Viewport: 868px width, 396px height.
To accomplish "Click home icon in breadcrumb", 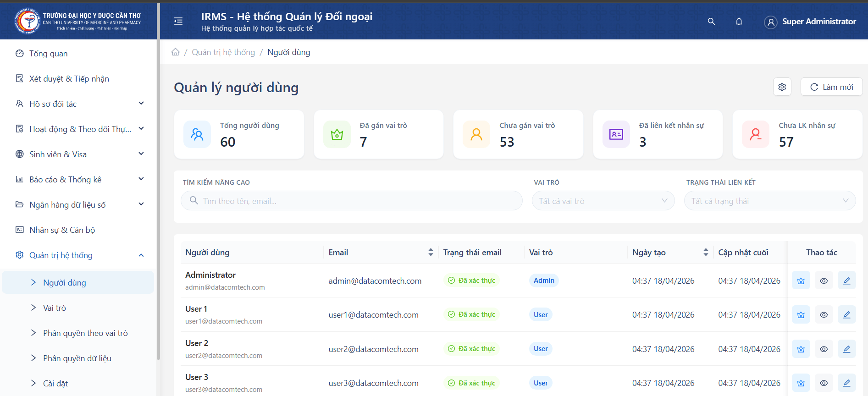I will 176,52.
